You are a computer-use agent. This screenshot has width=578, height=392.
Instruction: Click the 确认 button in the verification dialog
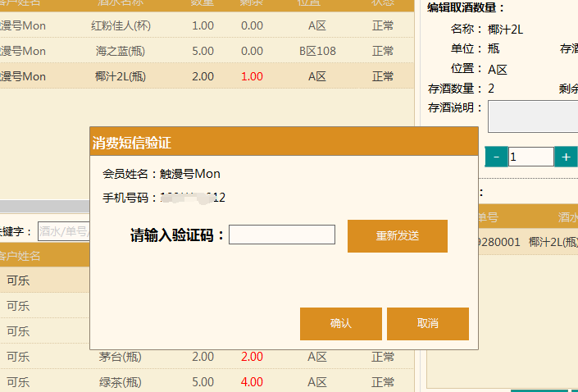(340, 323)
